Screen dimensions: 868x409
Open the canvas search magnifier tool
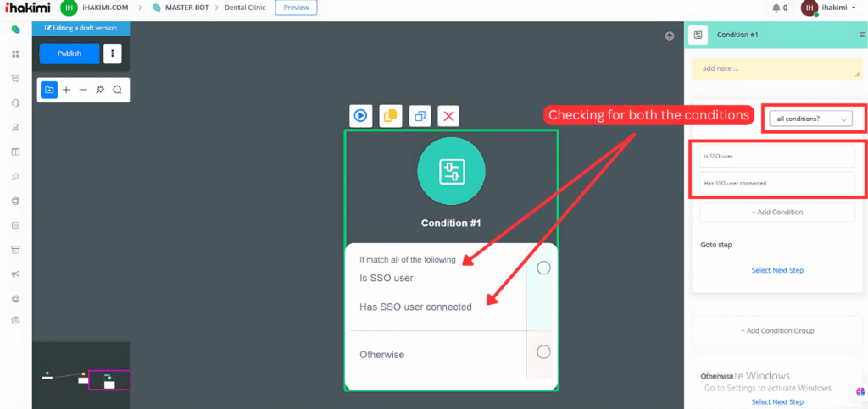[118, 90]
